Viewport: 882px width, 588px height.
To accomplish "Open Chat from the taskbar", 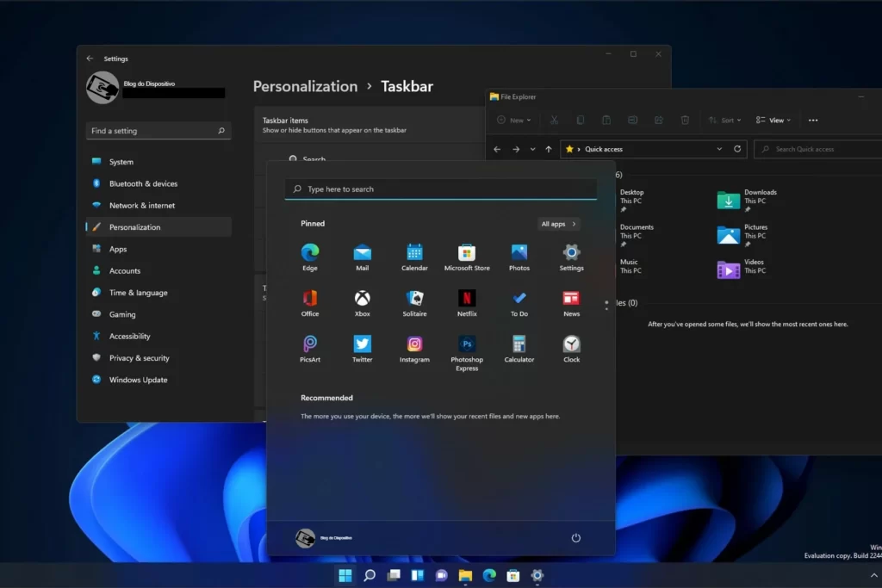I will click(442, 575).
